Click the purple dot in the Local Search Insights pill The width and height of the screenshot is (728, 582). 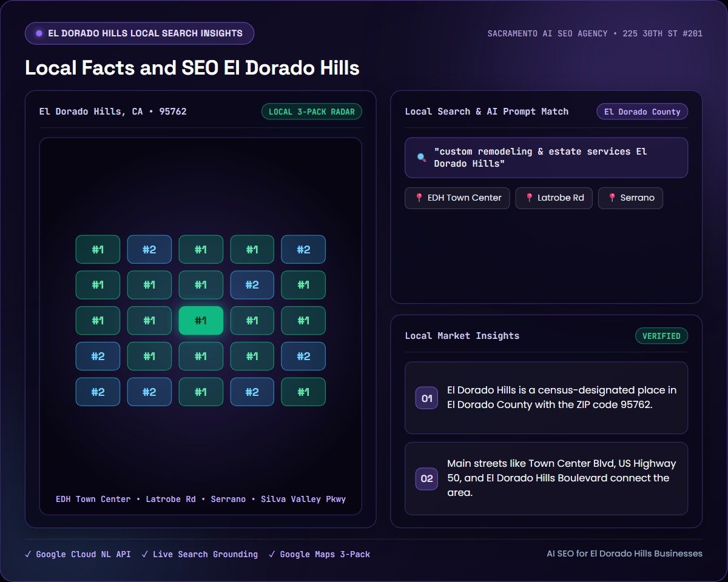coord(39,33)
